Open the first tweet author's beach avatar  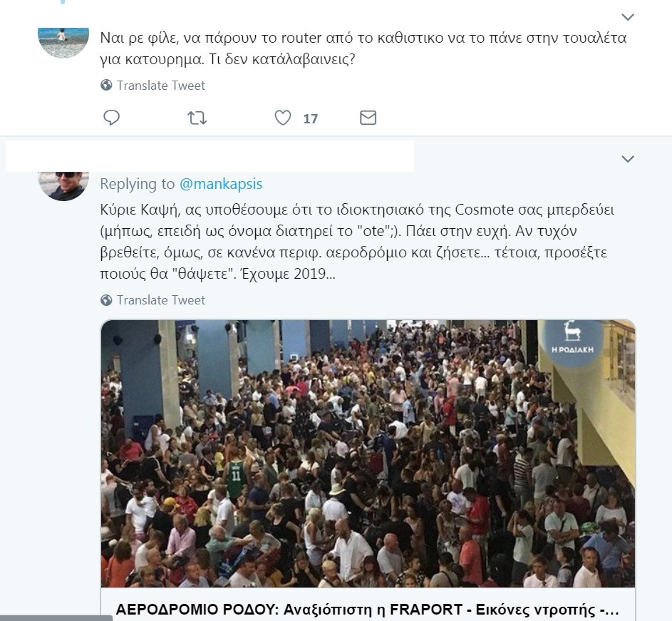click(x=63, y=42)
